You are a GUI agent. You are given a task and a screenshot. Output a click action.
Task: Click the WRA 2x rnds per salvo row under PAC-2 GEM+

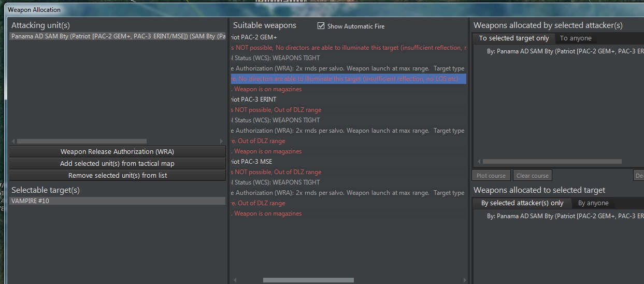pos(348,68)
